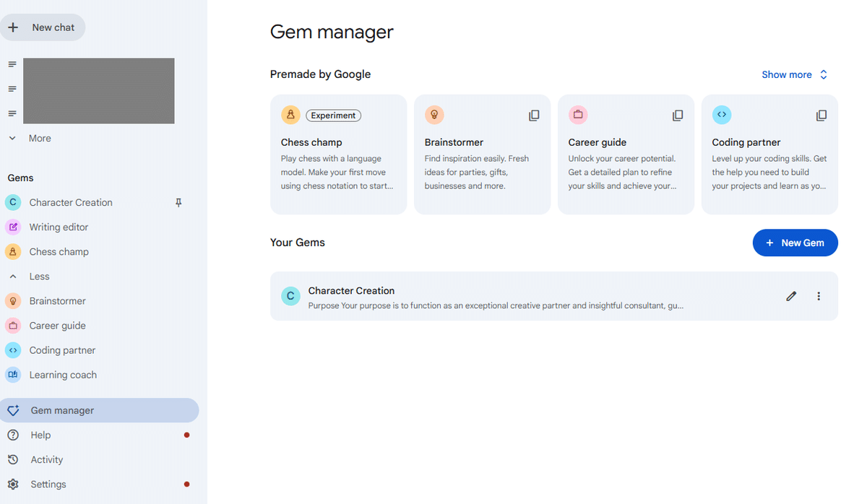This screenshot has height=504, width=867.
Task: Open Activity history
Action: (x=46, y=460)
